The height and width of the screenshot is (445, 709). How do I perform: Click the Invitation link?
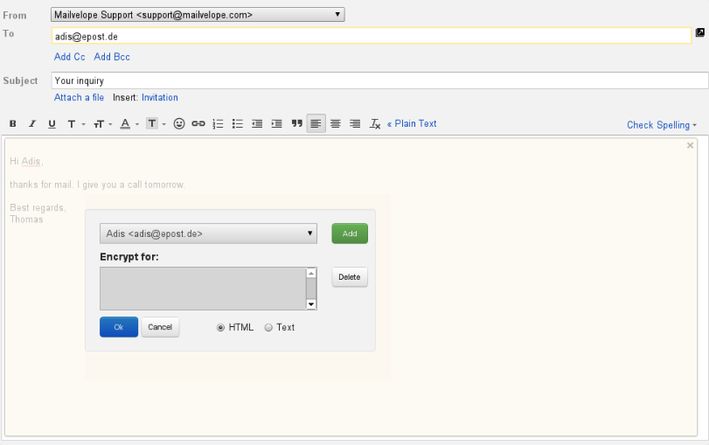(160, 97)
